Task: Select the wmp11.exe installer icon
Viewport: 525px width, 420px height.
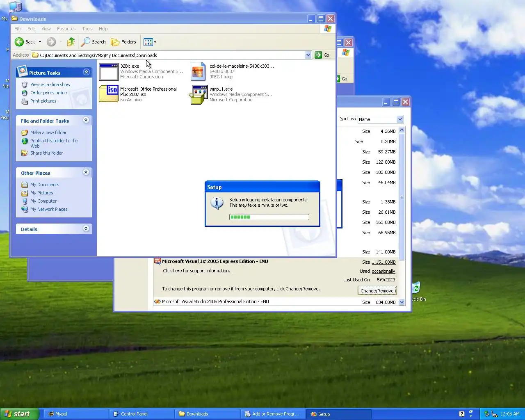Action: click(198, 95)
